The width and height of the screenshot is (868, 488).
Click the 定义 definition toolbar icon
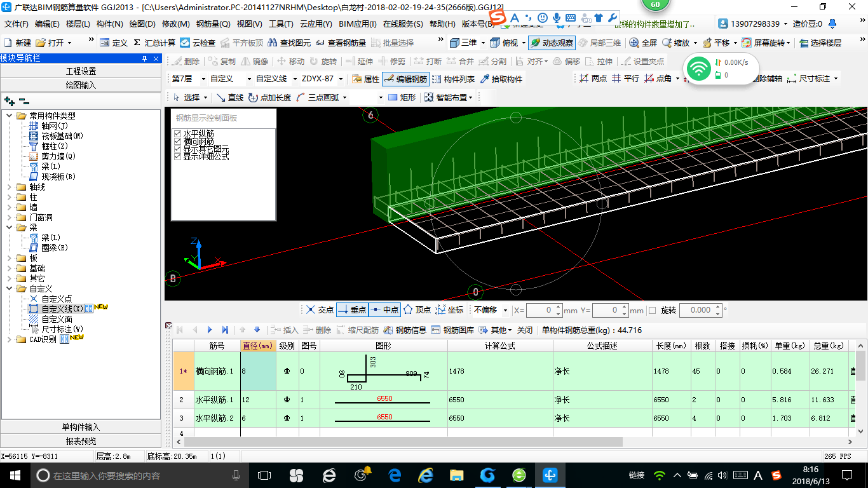pyautogui.click(x=113, y=43)
